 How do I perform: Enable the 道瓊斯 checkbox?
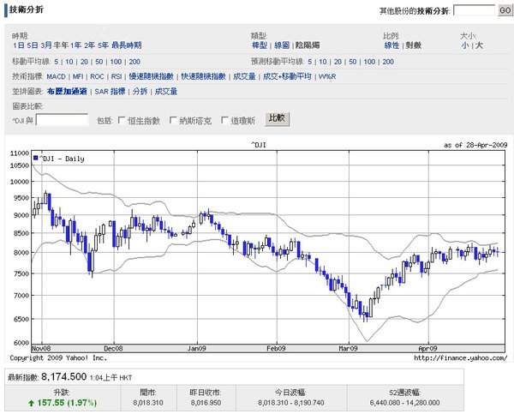(224, 120)
